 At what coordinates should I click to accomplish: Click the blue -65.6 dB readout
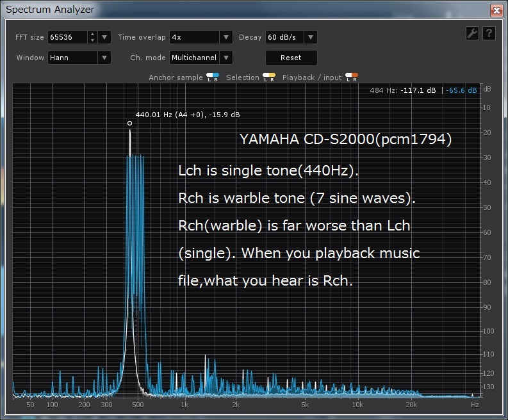point(461,90)
